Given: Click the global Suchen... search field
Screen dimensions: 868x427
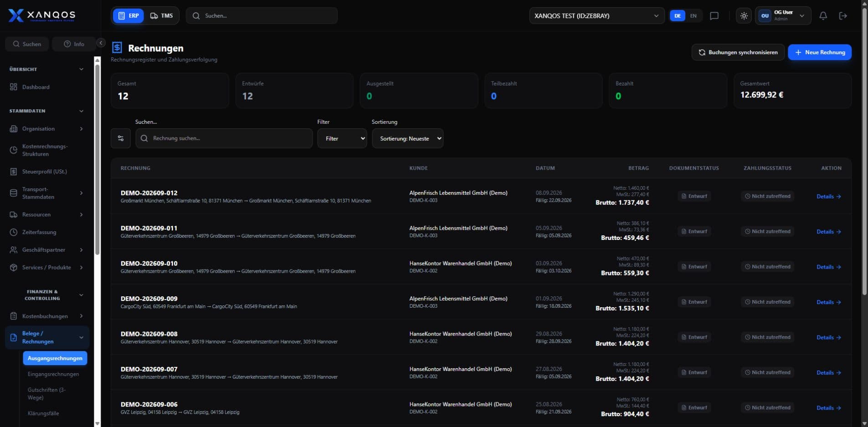Looking at the screenshot, I should tap(262, 16).
